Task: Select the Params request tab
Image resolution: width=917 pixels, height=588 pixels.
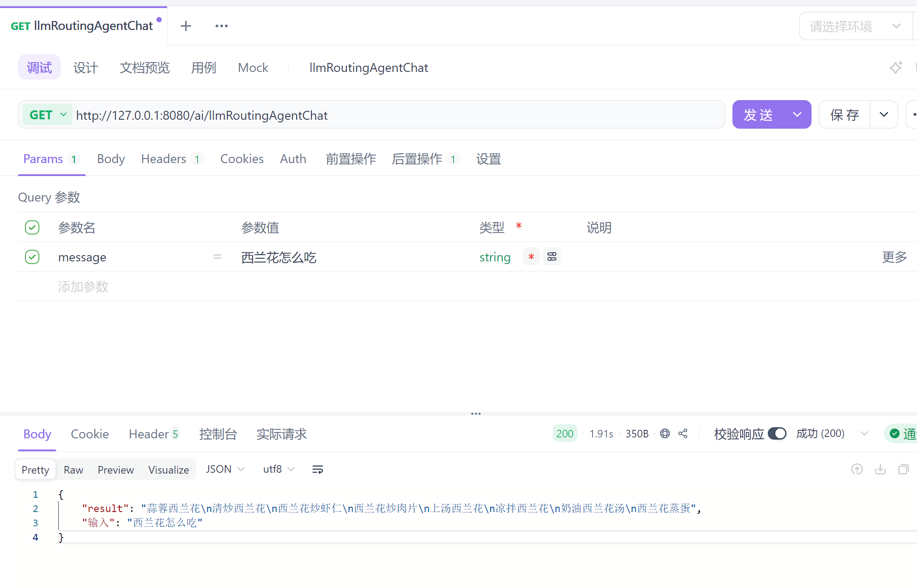Action: [x=51, y=159]
